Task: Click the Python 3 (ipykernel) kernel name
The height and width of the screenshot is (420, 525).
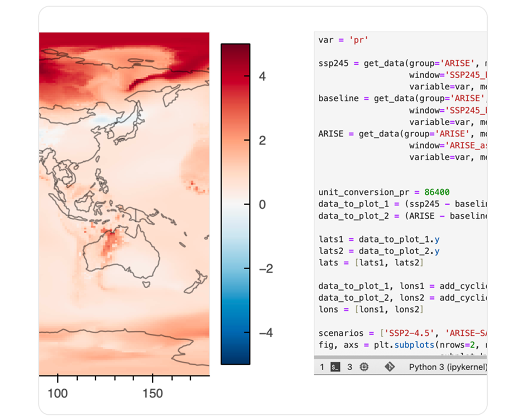Action: 448,367
